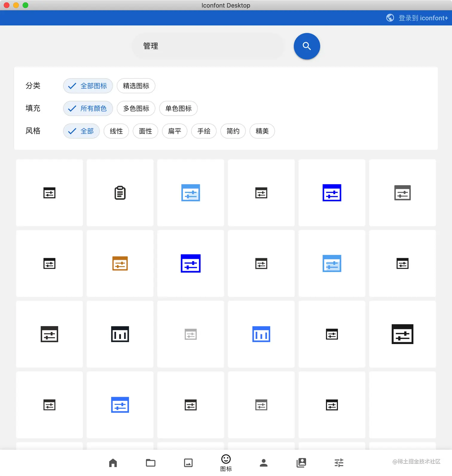Toggle the 全部 style chip
The height and width of the screenshot is (476, 452).
[81, 131]
